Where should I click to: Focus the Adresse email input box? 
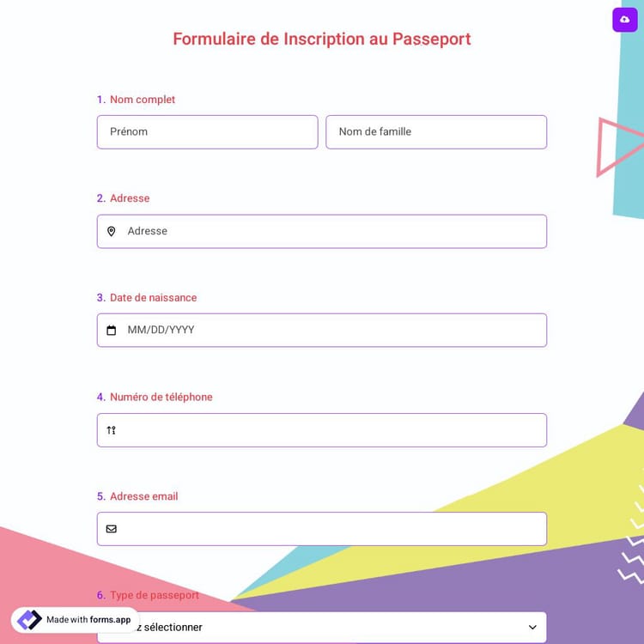pyautogui.click(x=331, y=529)
